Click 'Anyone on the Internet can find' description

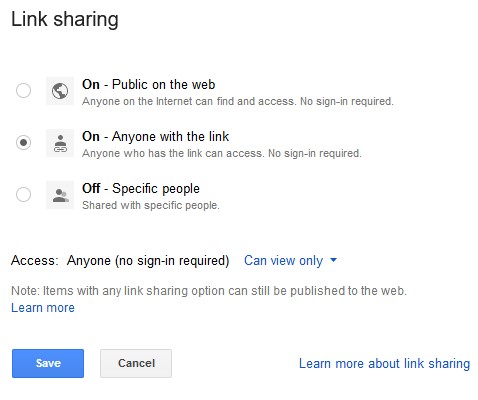(x=238, y=101)
